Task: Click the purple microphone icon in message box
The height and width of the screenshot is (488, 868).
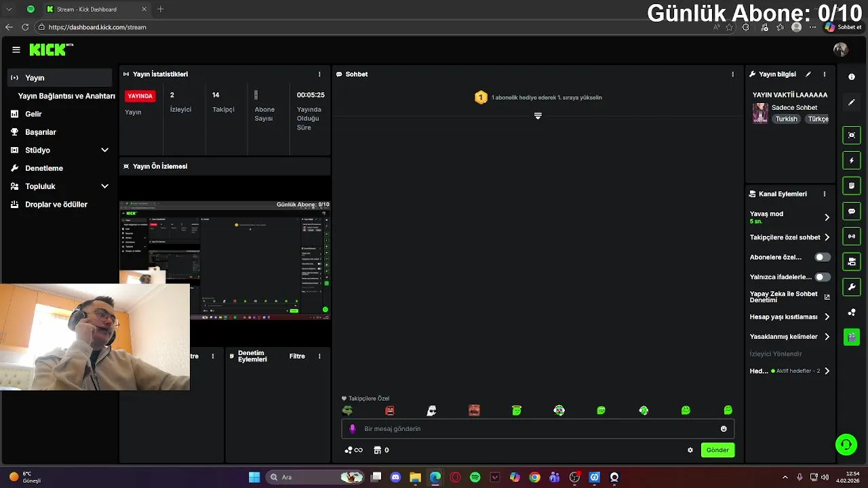Action: pyautogui.click(x=352, y=429)
